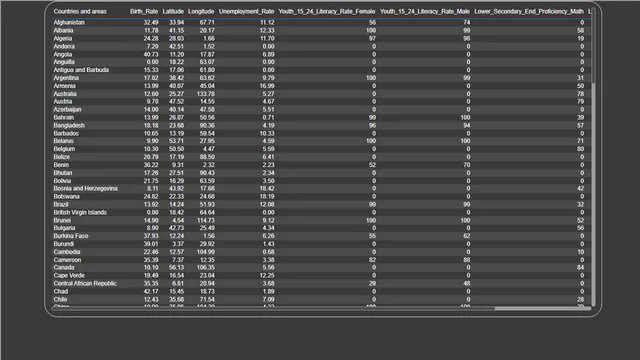Select the Angola country cell
Image resolution: width=640 pixels, height=360 pixels.
tap(62, 54)
